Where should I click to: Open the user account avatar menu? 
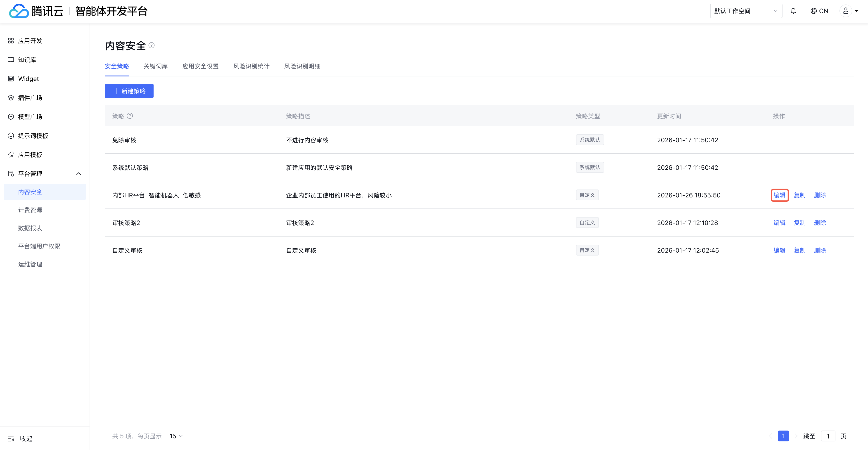(846, 11)
